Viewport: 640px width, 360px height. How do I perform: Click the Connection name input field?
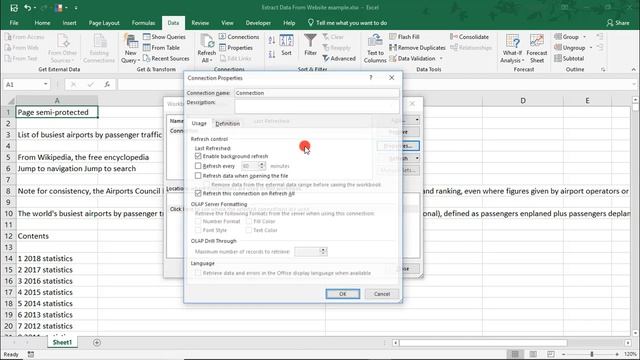317,93
